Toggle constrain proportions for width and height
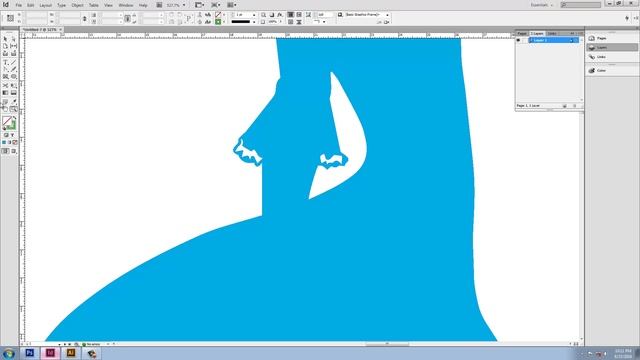The image size is (640, 360). [x=84, y=18]
